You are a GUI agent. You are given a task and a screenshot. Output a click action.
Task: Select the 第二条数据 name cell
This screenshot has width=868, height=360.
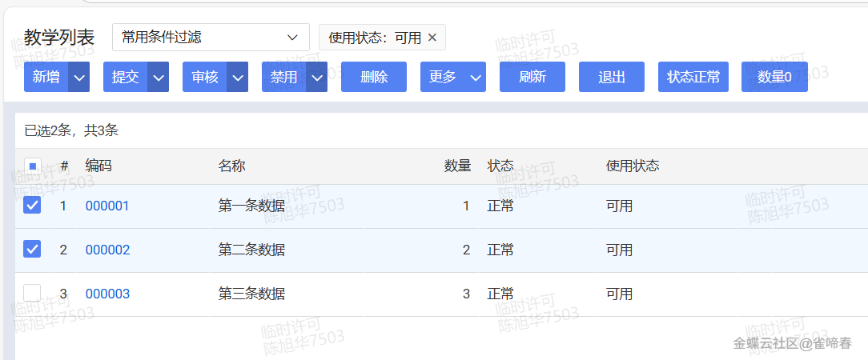click(x=252, y=250)
